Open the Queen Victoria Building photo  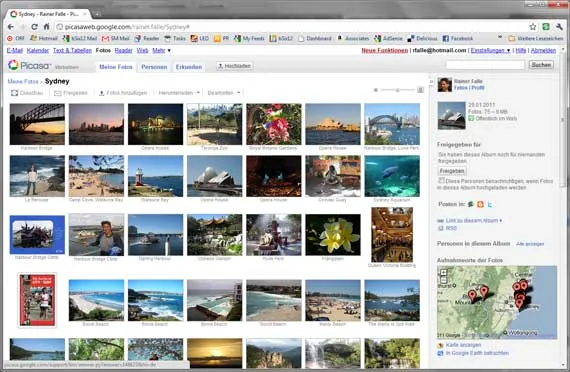pyautogui.click(x=392, y=235)
